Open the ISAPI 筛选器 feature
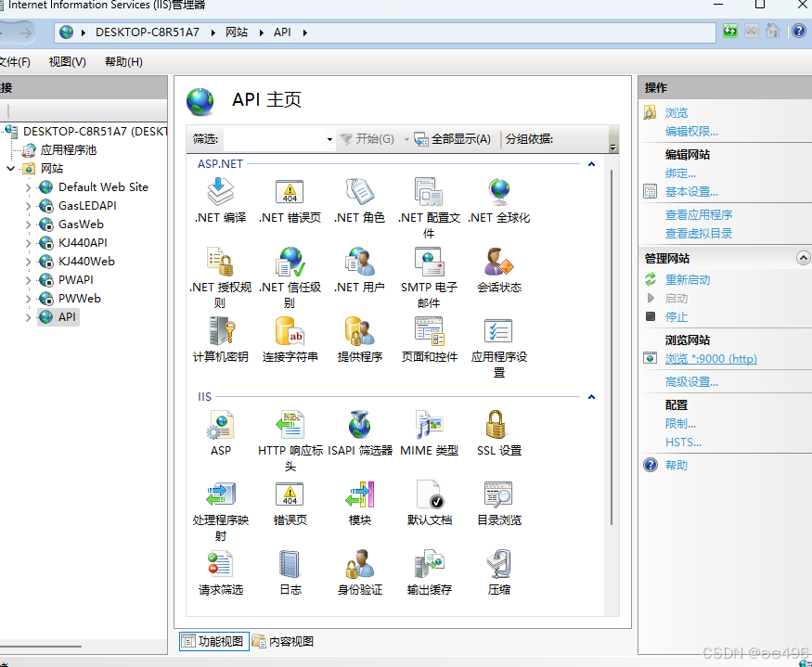 [359, 433]
